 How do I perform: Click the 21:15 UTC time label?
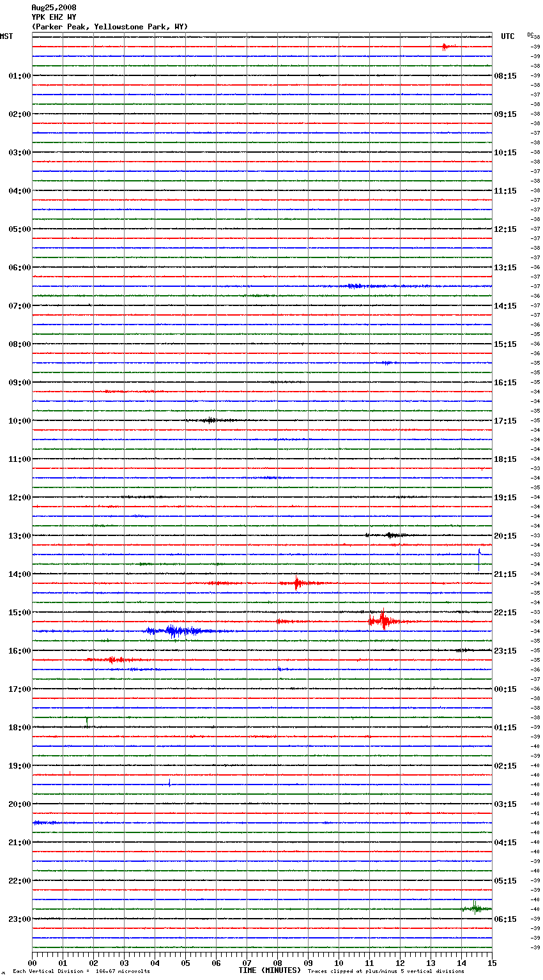505,574
